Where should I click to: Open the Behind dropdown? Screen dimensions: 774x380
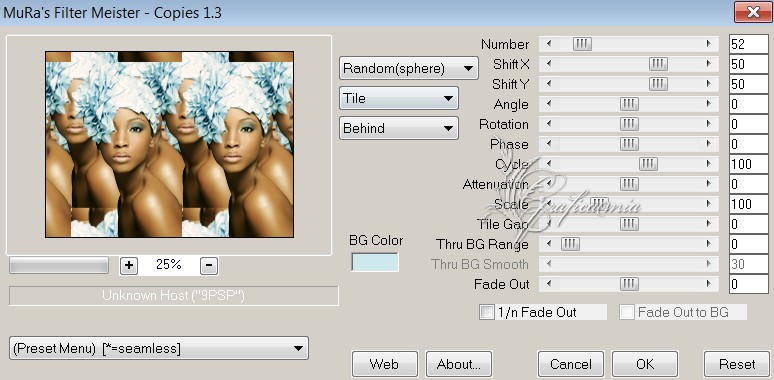click(x=398, y=128)
